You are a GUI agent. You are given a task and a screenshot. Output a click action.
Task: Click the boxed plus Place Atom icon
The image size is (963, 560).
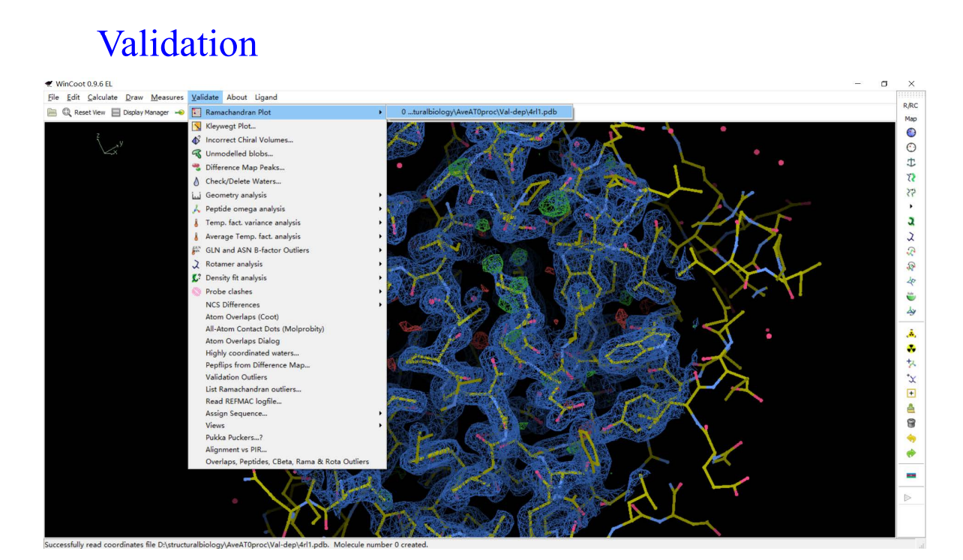pyautogui.click(x=911, y=393)
